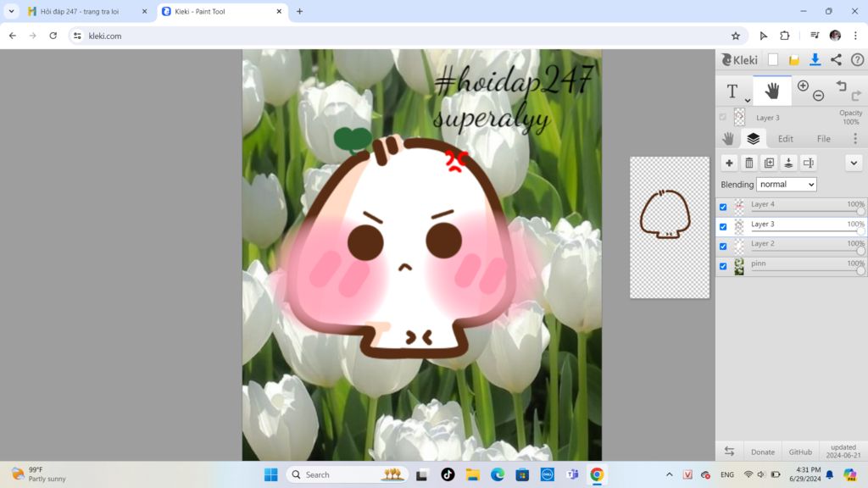868x488 pixels.
Task: Open the File tab
Action: coord(824,139)
